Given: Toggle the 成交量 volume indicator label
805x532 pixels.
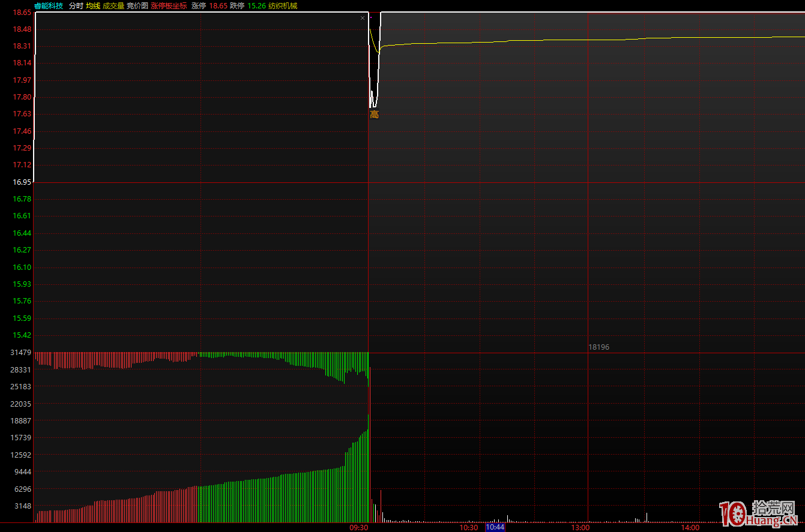Looking at the screenshot, I should point(113,5).
